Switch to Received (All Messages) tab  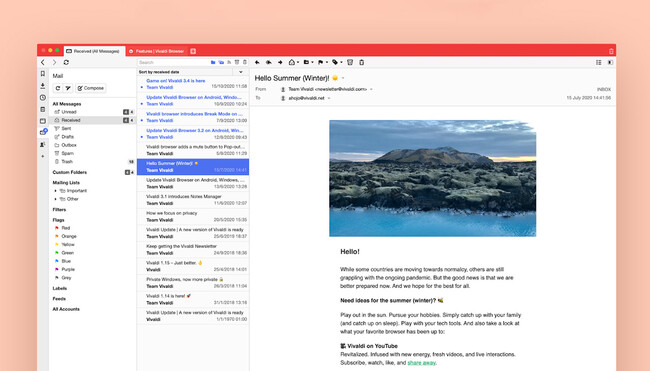click(x=94, y=51)
